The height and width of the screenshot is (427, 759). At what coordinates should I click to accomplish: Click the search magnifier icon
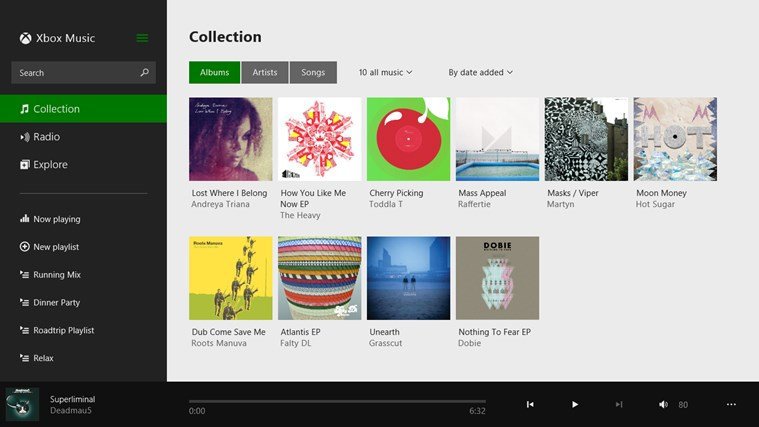(x=144, y=73)
